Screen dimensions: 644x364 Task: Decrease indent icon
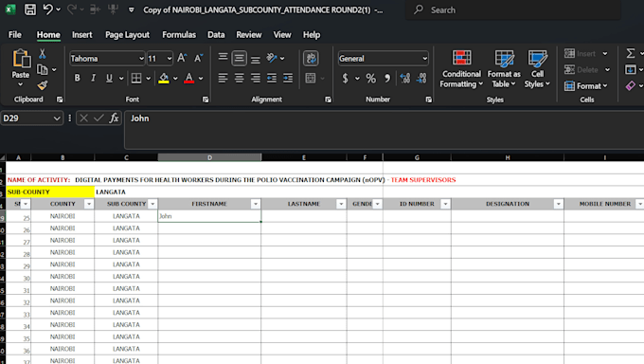point(272,78)
